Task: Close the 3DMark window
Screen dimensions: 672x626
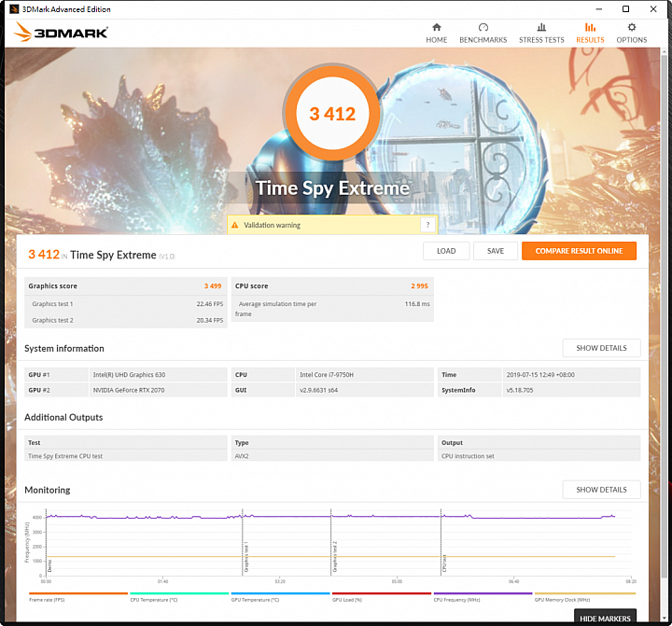Action: coord(653,9)
